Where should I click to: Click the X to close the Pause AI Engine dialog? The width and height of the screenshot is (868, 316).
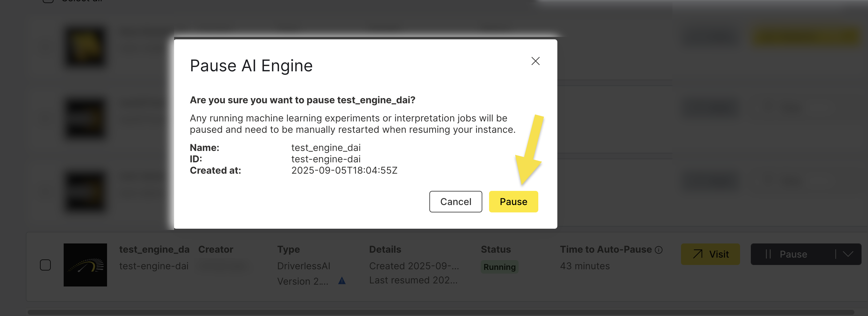pos(536,61)
